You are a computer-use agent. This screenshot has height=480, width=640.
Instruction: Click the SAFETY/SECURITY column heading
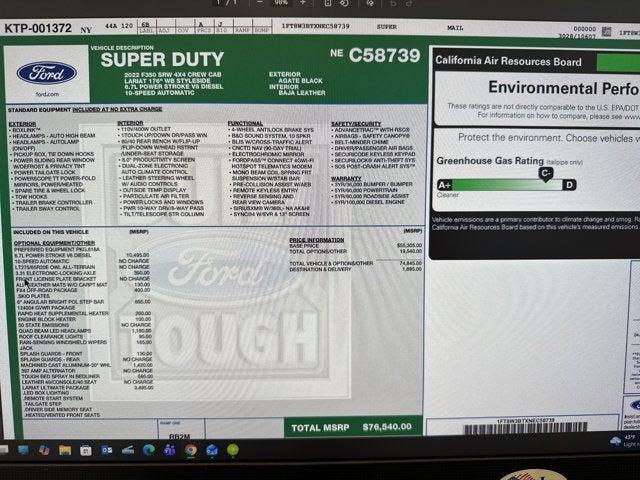356,124
